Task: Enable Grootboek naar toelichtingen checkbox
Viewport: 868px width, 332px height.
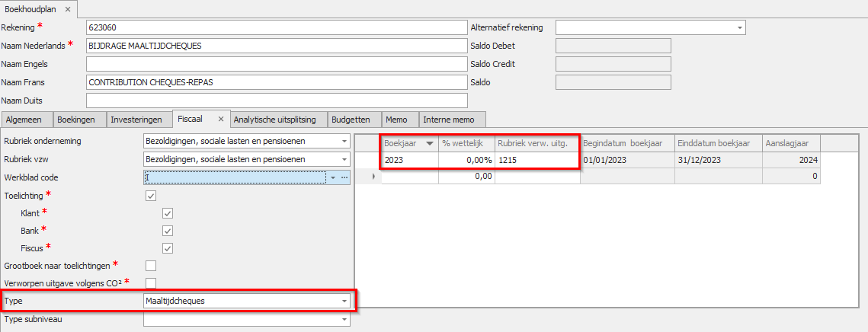Action: [x=151, y=266]
